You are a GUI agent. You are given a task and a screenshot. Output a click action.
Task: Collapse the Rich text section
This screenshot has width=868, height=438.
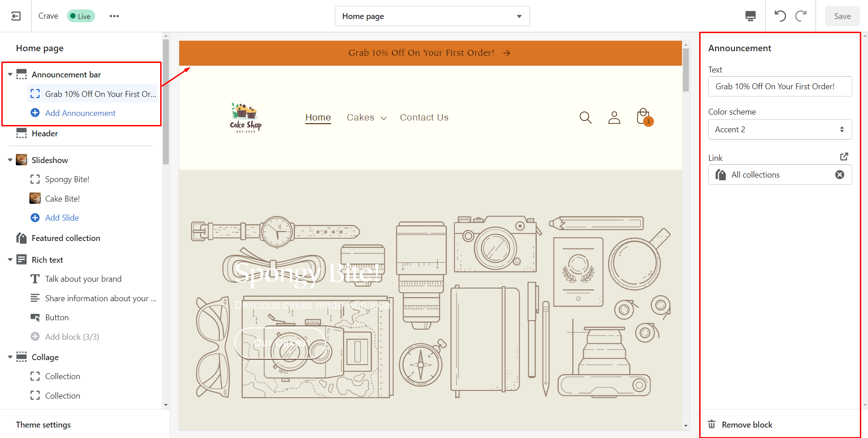(10, 260)
